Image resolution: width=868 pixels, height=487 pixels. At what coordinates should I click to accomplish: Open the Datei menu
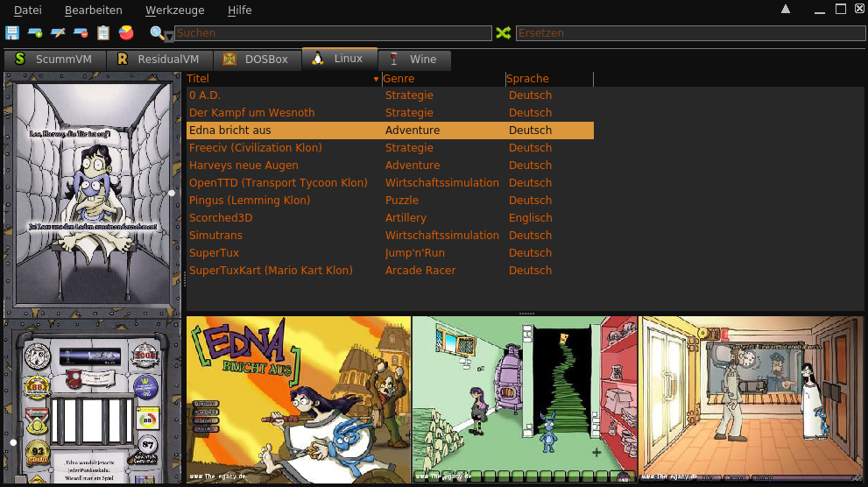click(x=28, y=10)
